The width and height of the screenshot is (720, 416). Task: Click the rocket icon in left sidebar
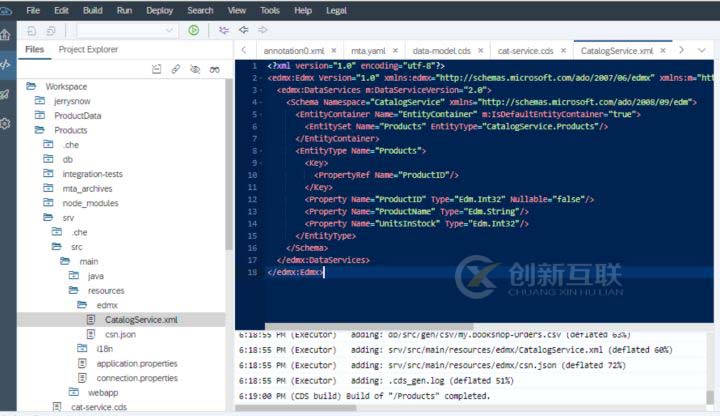tap(5, 95)
